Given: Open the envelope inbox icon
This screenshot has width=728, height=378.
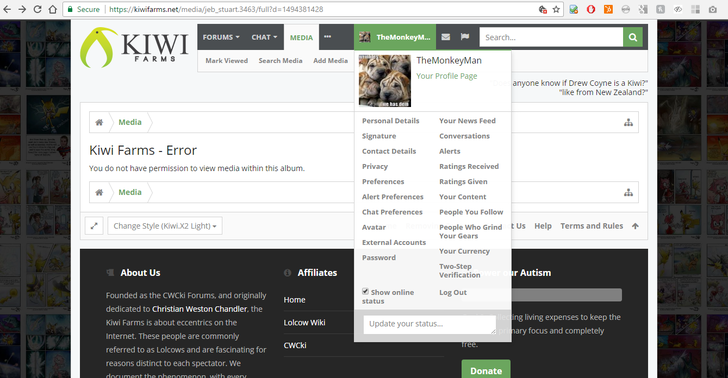Looking at the screenshot, I should 446,37.
